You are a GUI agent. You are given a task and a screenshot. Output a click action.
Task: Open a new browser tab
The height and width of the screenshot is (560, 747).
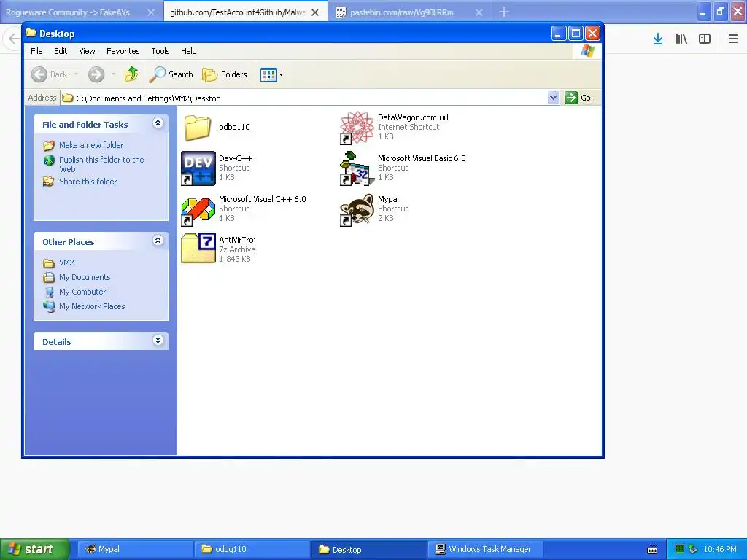(504, 12)
